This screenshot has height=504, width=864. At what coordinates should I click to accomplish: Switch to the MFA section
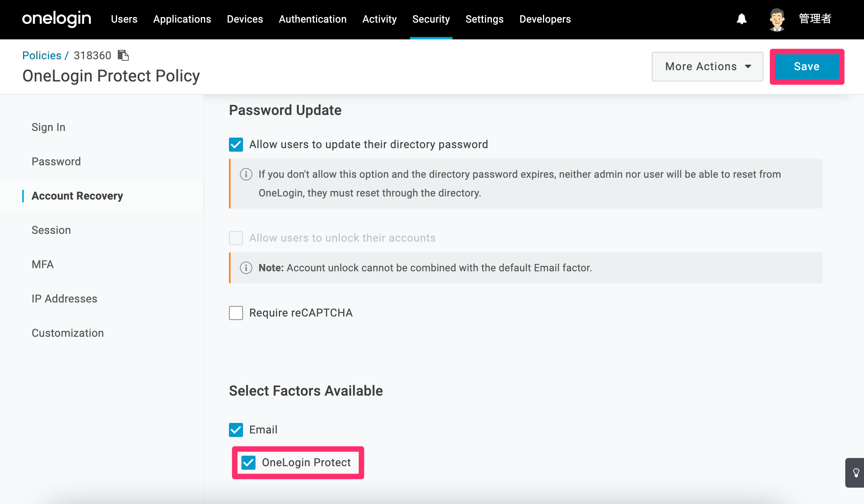pyautogui.click(x=43, y=265)
